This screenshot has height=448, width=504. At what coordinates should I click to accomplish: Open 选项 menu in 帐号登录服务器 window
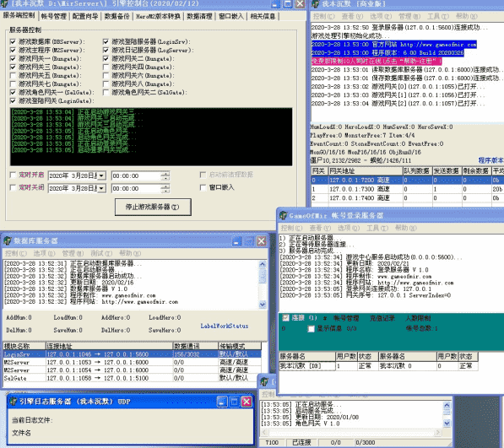(x=349, y=228)
